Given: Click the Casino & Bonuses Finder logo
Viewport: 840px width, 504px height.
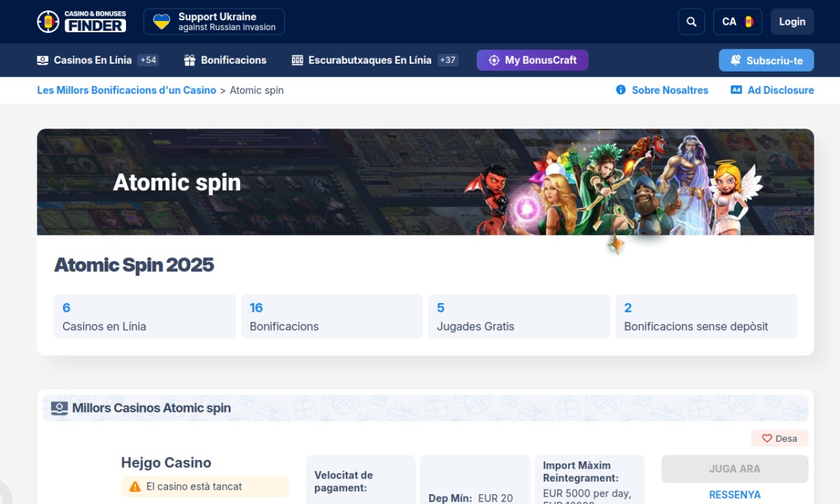Looking at the screenshot, I should [x=81, y=22].
